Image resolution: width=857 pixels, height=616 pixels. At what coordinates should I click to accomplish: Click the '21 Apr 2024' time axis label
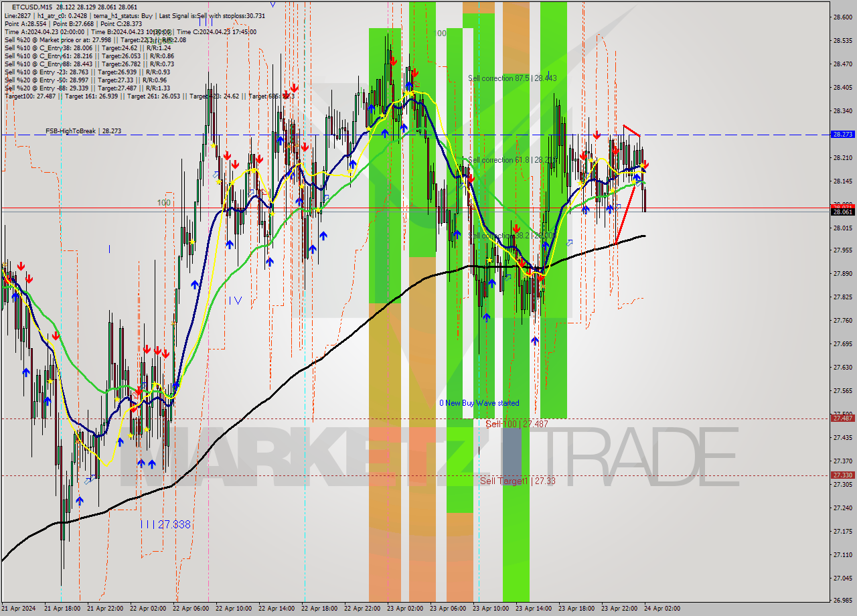click(19, 609)
